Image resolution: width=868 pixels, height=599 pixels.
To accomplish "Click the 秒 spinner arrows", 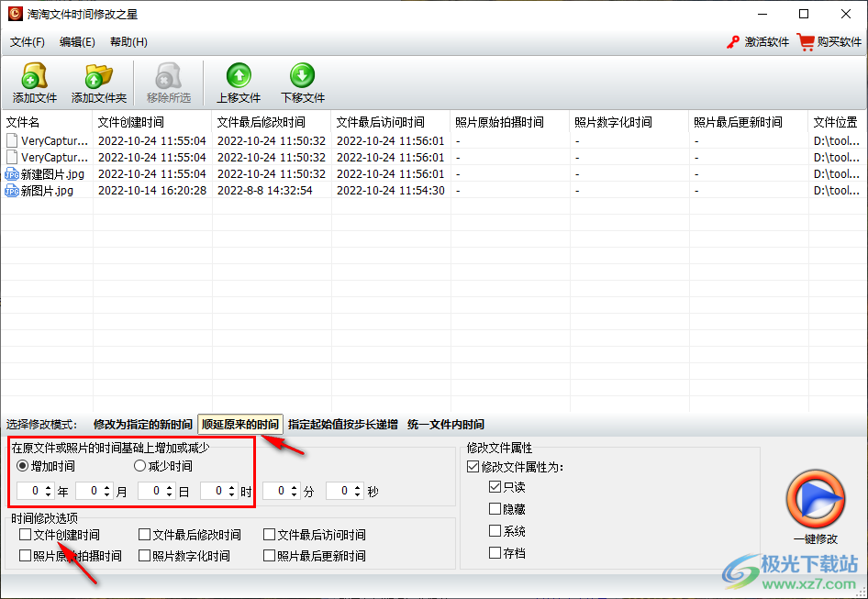I will click(x=358, y=491).
